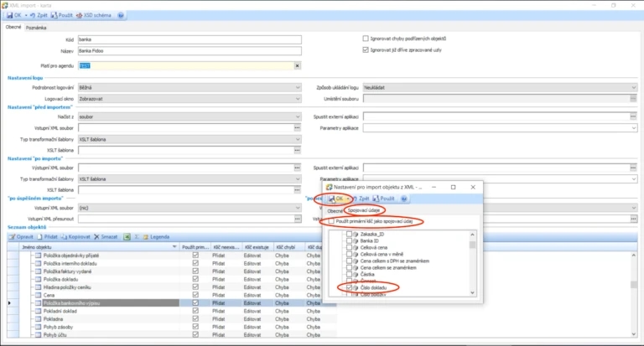Click Použít apply button in main toolbar

(61, 15)
